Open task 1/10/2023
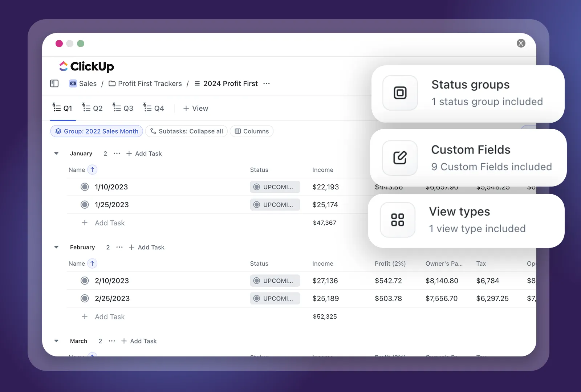581x392 pixels. point(111,187)
